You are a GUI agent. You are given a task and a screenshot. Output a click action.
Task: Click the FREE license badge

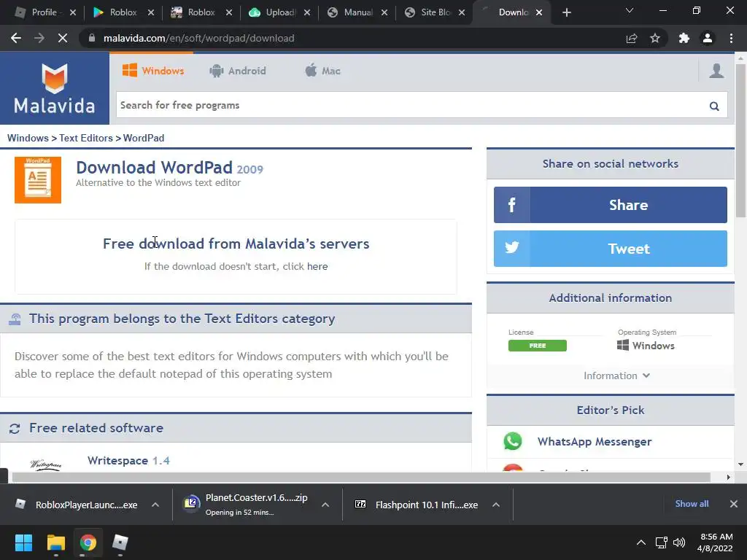pyautogui.click(x=538, y=346)
